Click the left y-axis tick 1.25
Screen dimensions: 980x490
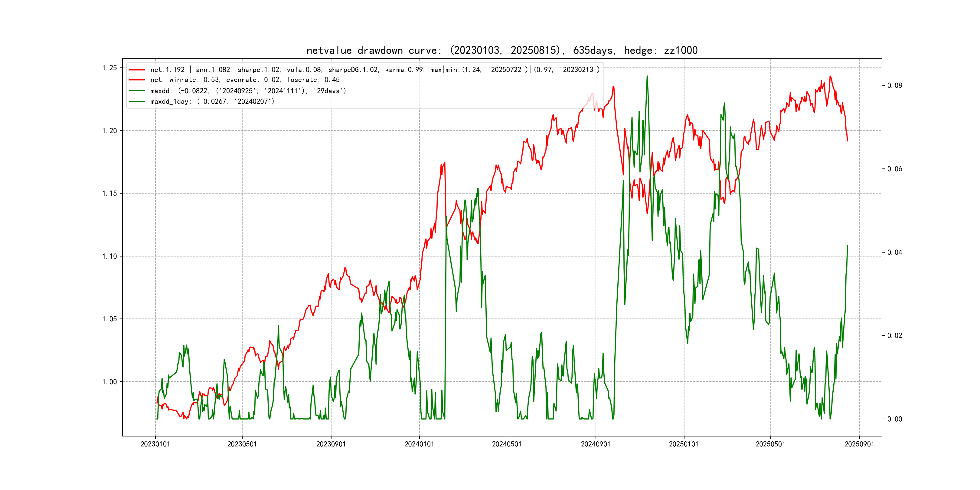(109, 68)
